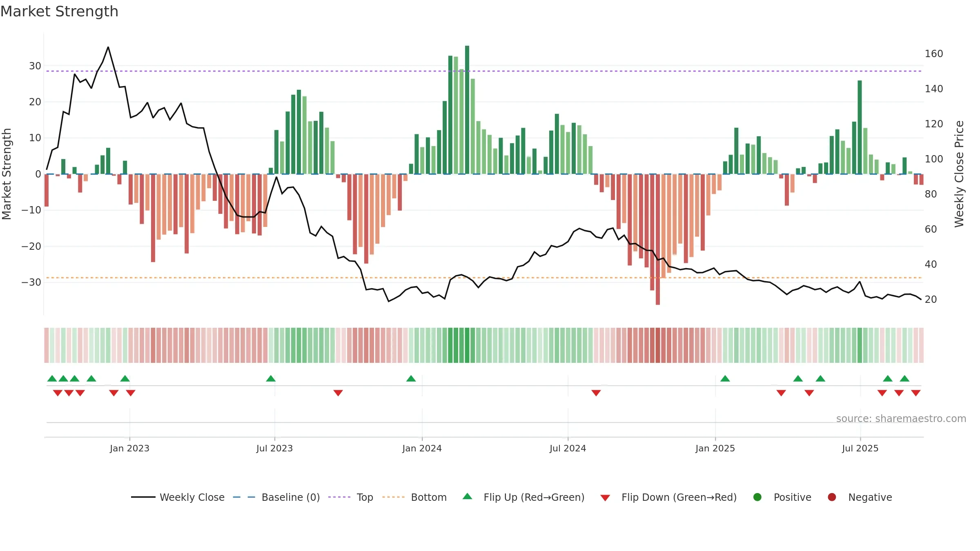Select the Flip Down marker between Jul 2023 and Jan 2024
Screen dimensions: 980x551
[338, 393]
